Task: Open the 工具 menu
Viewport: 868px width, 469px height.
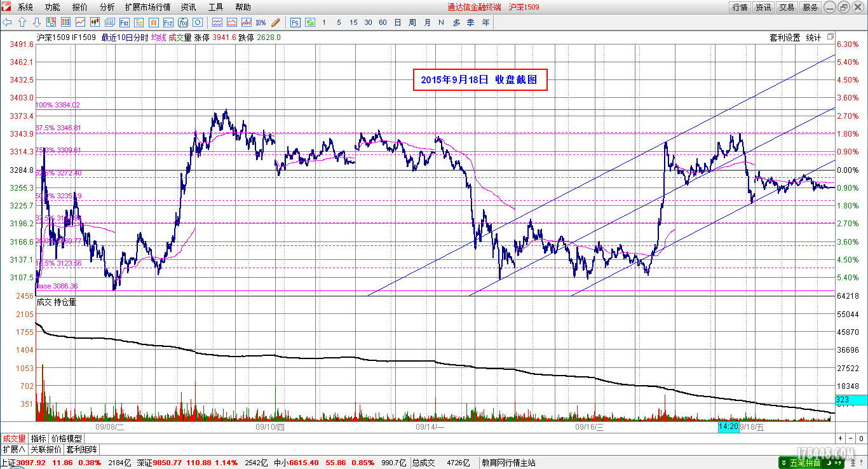Action: coord(215,7)
